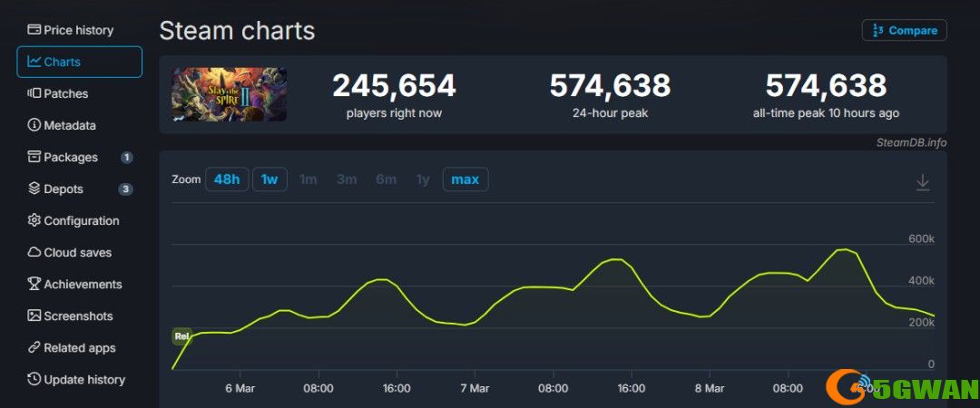This screenshot has height=408, width=980.
Task: Click the Depots count badge 3
Action: click(125, 189)
